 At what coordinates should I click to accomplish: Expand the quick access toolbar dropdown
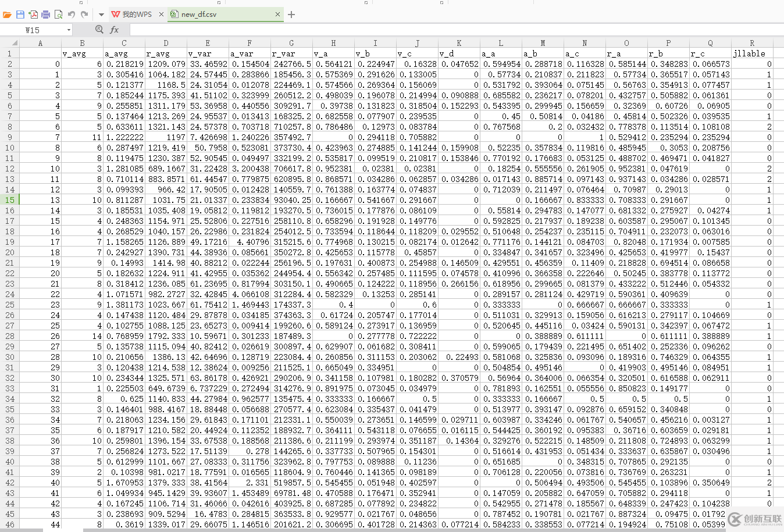pos(101,15)
